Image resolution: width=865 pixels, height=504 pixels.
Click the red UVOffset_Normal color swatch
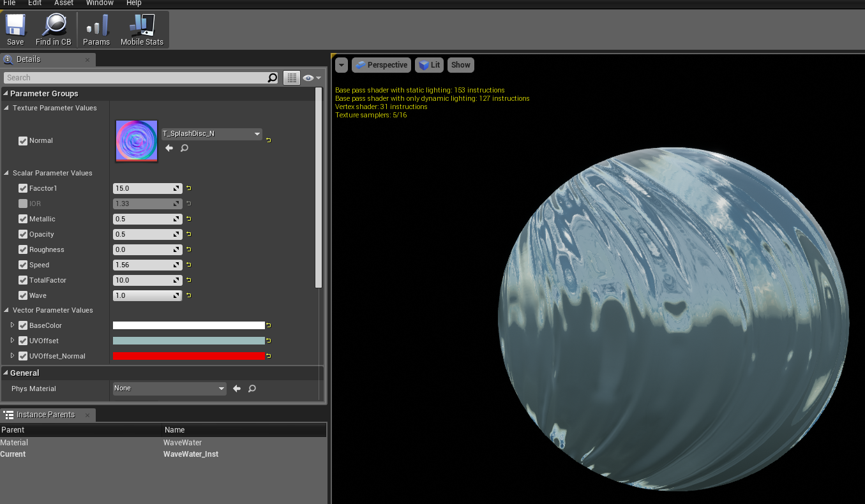(188, 356)
